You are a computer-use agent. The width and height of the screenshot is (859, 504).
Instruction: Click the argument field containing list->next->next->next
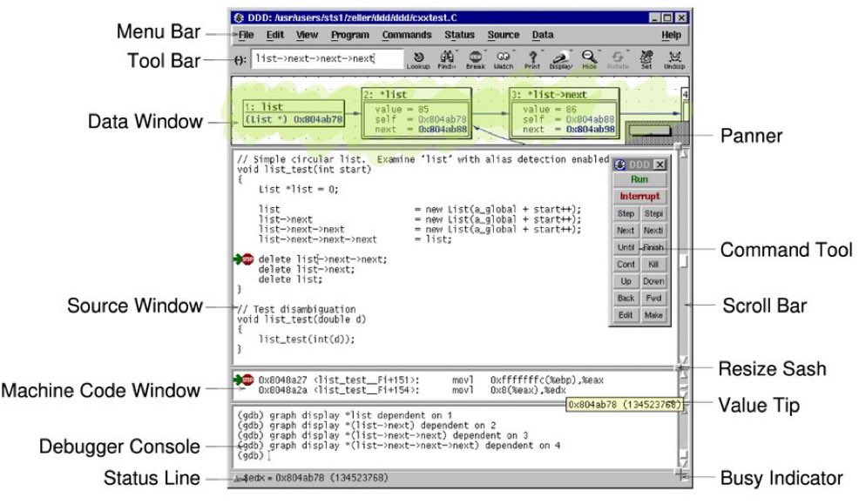point(327,58)
